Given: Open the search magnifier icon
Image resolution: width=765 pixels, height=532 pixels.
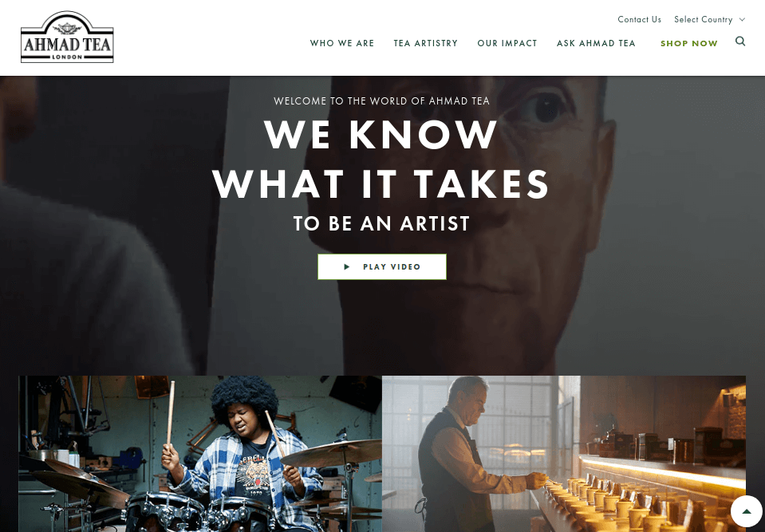Looking at the screenshot, I should click(740, 41).
